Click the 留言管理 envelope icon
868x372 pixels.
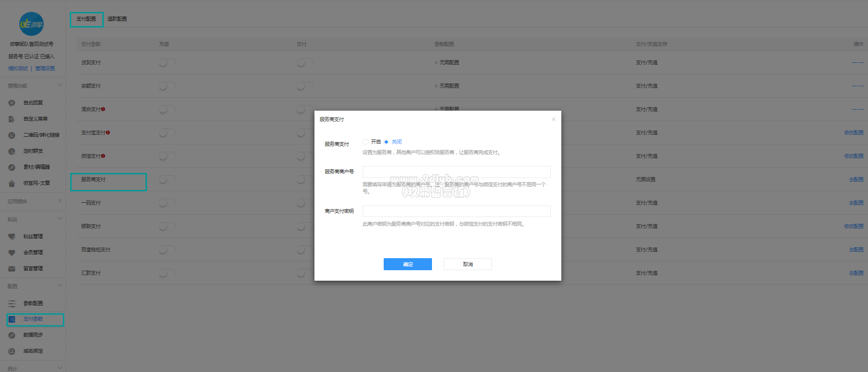[x=12, y=269]
